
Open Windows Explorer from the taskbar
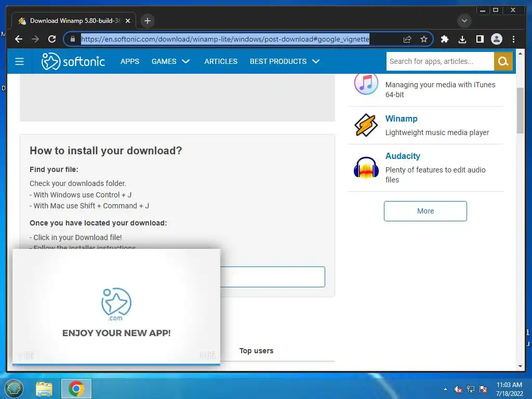point(44,389)
